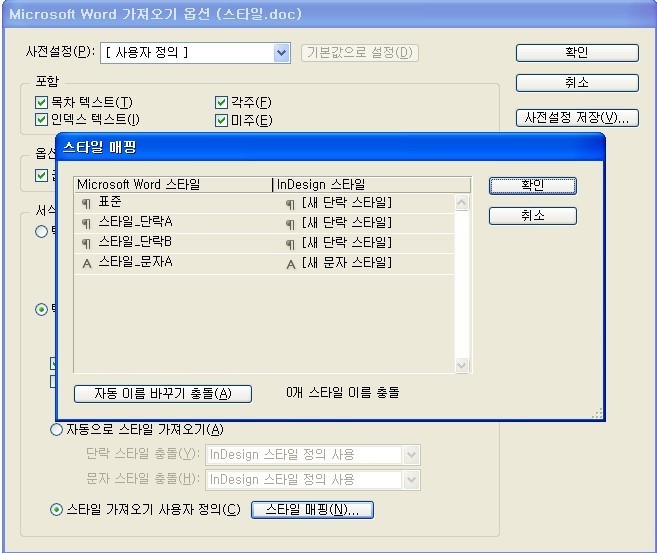This screenshot has height=553, width=657.
Task: Click 스타일 매핑(N)... button
Action: click(312, 510)
